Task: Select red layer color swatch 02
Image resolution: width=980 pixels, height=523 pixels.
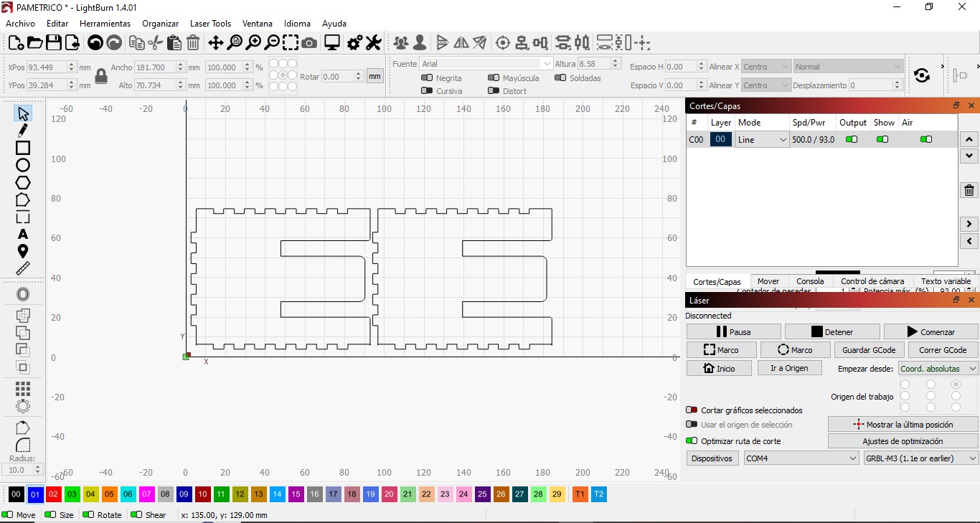Action: tap(54, 494)
